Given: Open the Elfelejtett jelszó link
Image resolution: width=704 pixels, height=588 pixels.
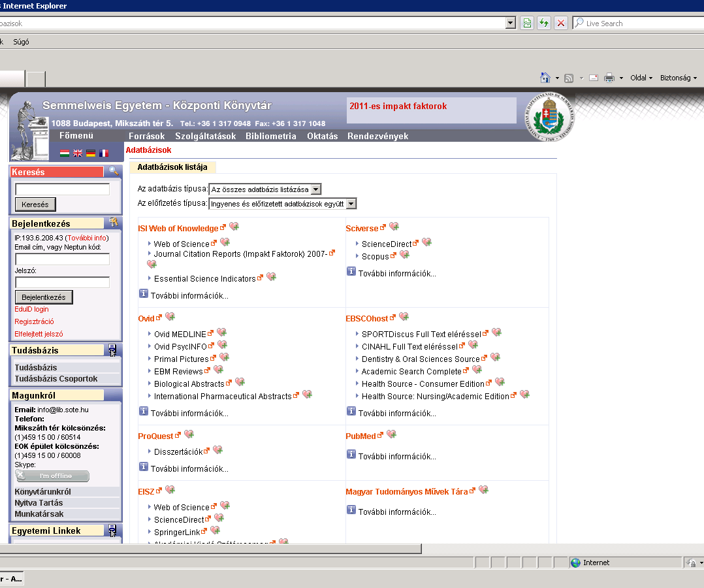Looking at the screenshot, I should point(39,335).
